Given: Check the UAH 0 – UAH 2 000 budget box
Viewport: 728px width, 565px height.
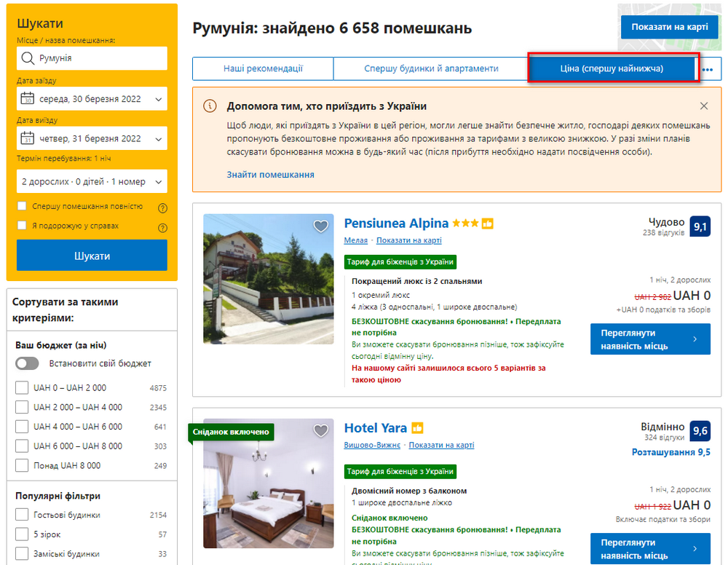Looking at the screenshot, I should 22,388.
